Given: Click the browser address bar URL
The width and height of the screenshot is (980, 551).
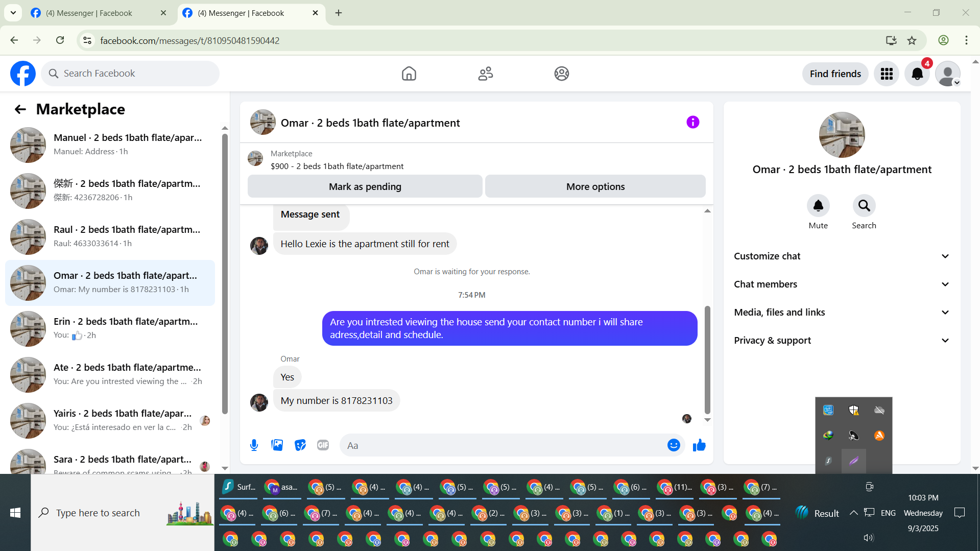Looking at the screenshot, I should click(190, 40).
